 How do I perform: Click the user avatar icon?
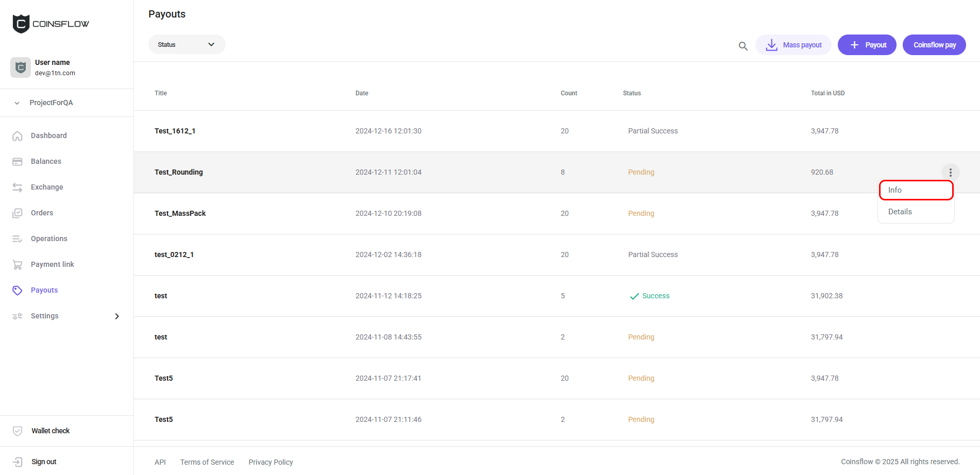pos(21,67)
